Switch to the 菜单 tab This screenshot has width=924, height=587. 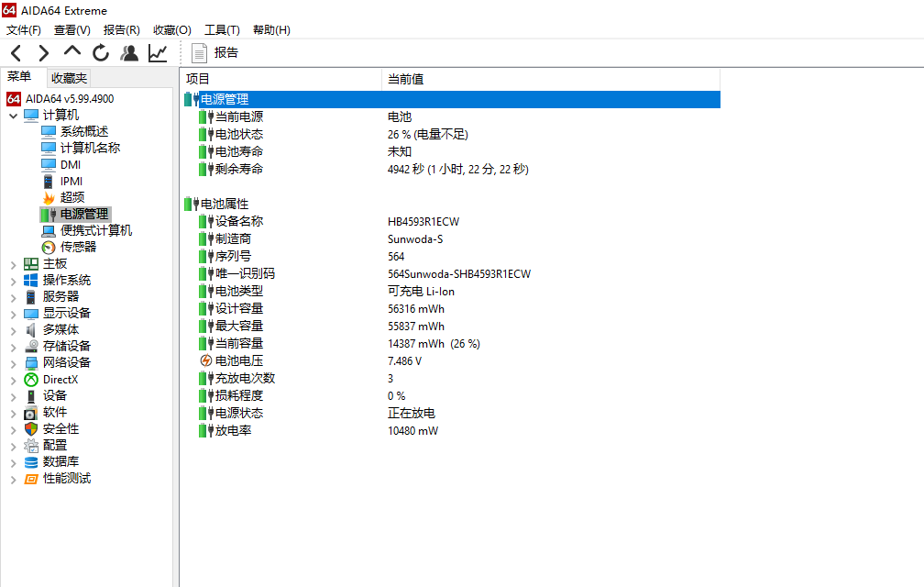19,77
